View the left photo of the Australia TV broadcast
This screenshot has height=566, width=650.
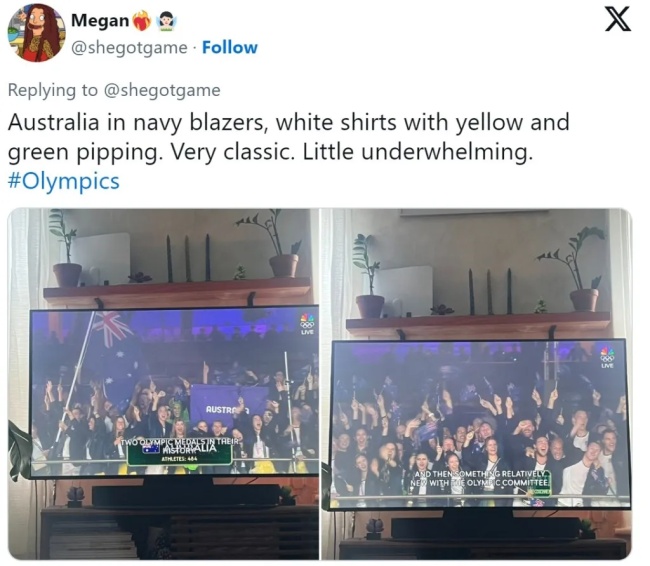(163, 384)
